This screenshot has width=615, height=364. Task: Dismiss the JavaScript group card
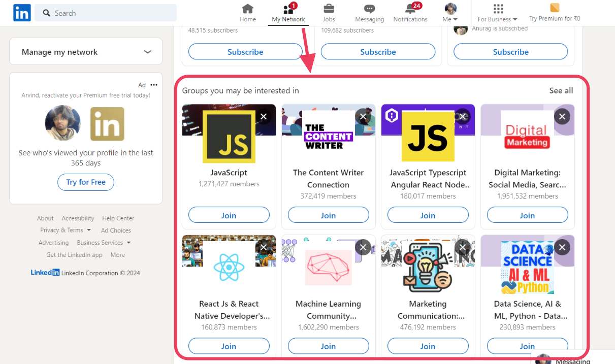point(263,116)
